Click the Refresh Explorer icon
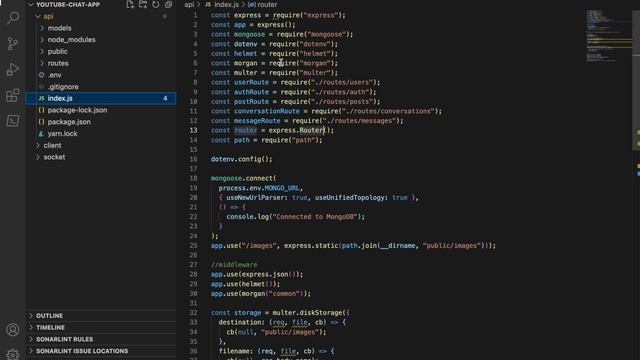640x360 pixels. [156, 4]
